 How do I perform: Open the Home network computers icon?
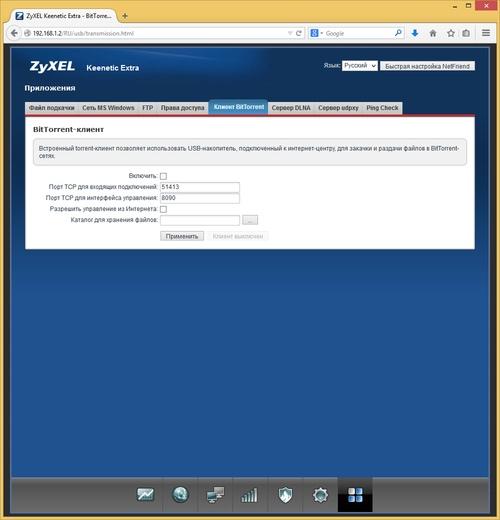(215, 495)
